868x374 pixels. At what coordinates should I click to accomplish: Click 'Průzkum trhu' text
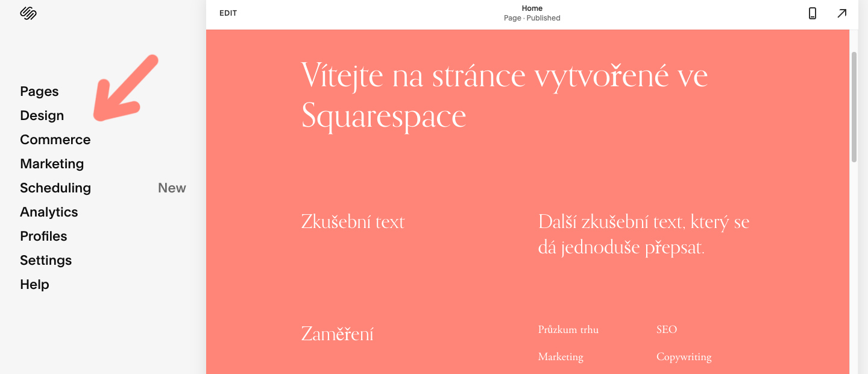(568, 329)
